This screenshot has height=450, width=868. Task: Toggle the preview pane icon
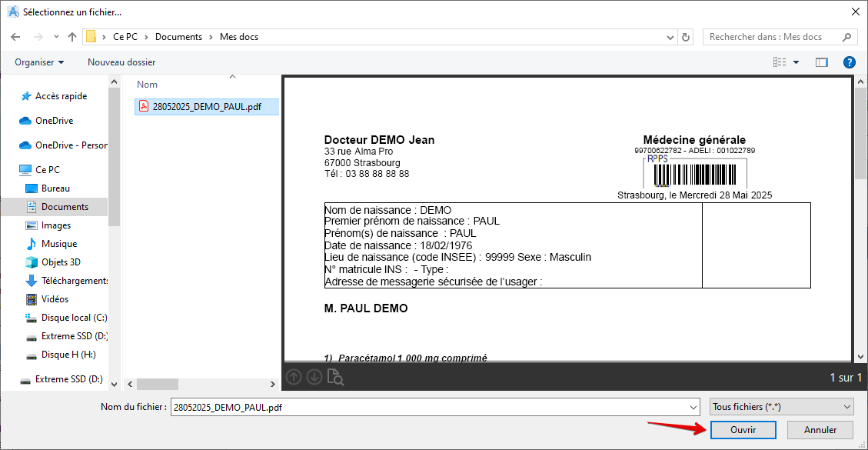822,62
